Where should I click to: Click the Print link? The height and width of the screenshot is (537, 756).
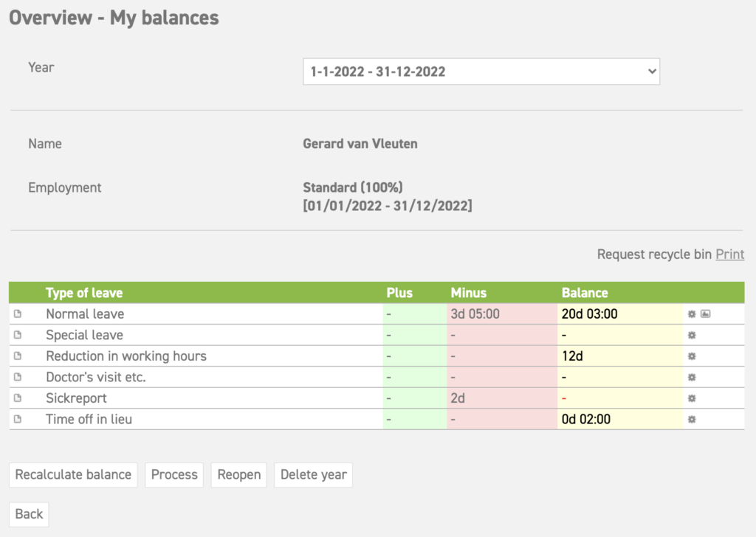click(x=729, y=254)
